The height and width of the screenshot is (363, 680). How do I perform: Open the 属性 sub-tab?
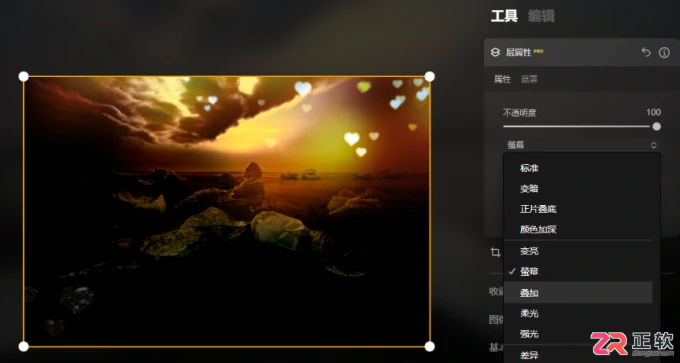[x=502, y=79]
